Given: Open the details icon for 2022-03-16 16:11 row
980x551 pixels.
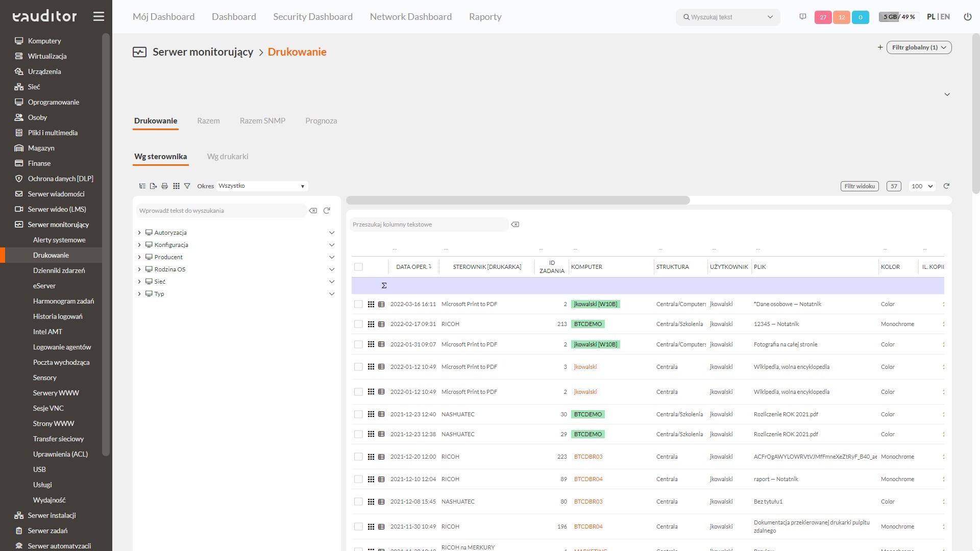Looking at the screenshot, I should (381, 304).
